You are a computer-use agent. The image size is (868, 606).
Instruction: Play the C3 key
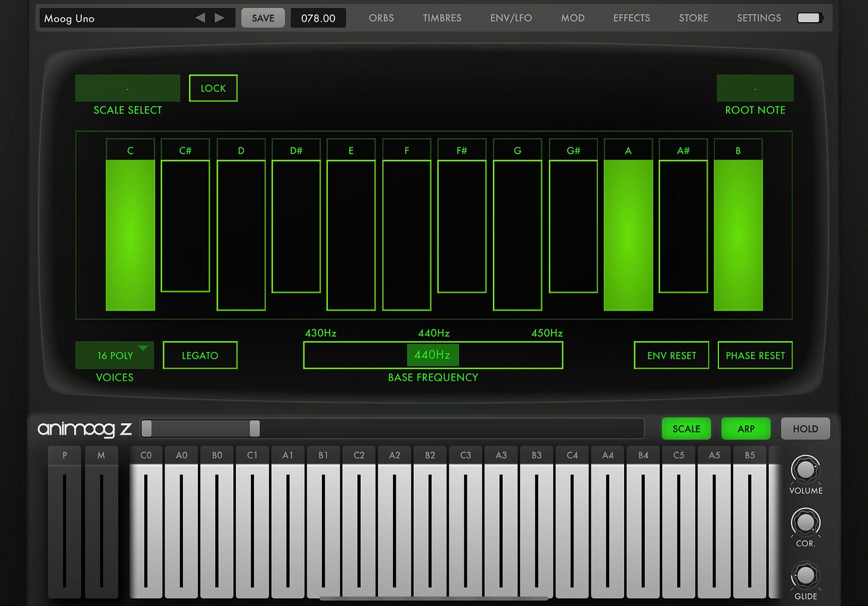coord(466,530)
